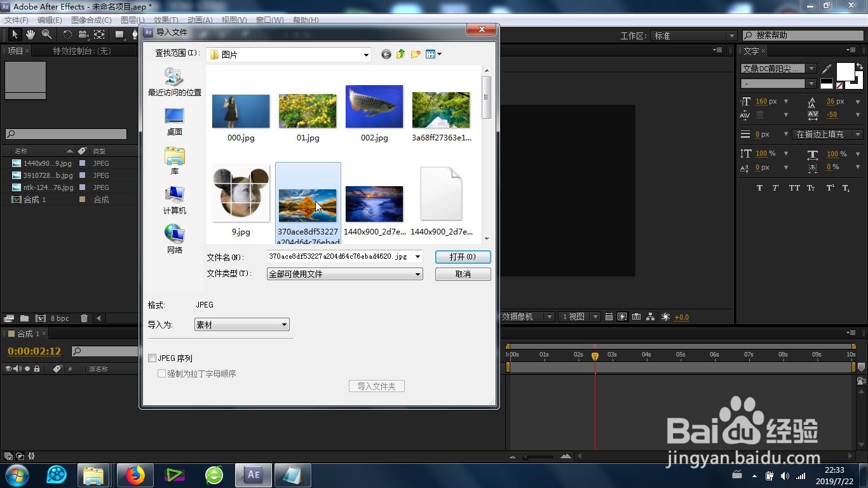Screen dimensions: 868x488
Task: Swap fill and stroke colors in Character panel
Action: (860, 66)
